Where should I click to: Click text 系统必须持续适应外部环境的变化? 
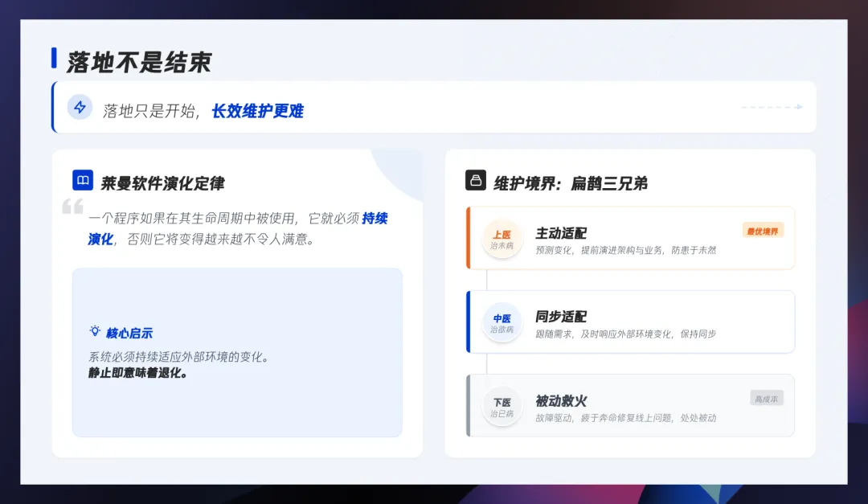tap(174, 357)
